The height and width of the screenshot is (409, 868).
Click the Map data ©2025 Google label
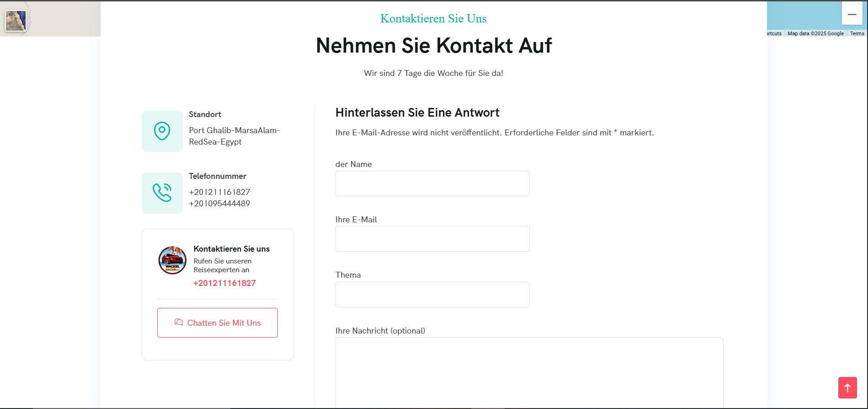click(x=815, y=33)
